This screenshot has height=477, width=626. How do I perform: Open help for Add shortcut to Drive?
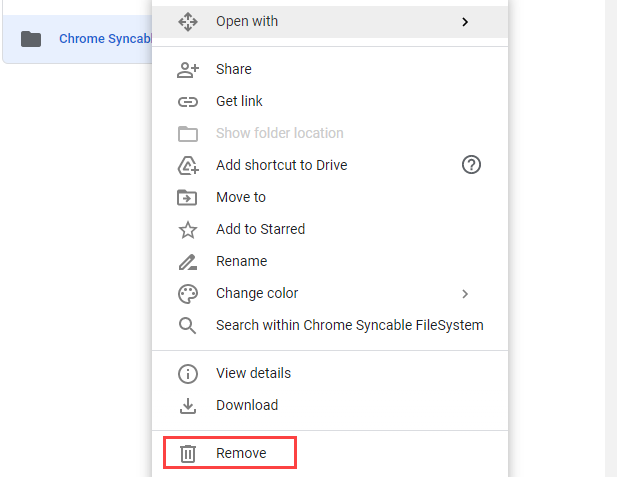coord(471,164)
